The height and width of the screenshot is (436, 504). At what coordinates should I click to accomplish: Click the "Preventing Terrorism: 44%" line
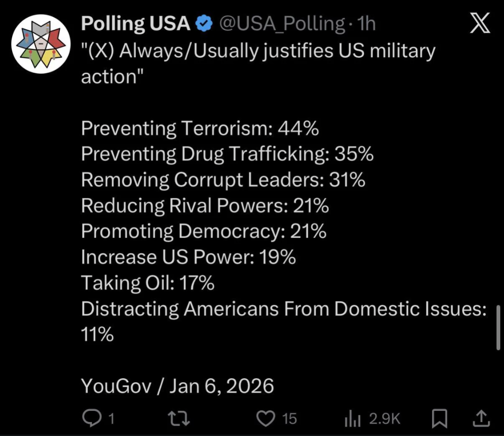point(200,128)
